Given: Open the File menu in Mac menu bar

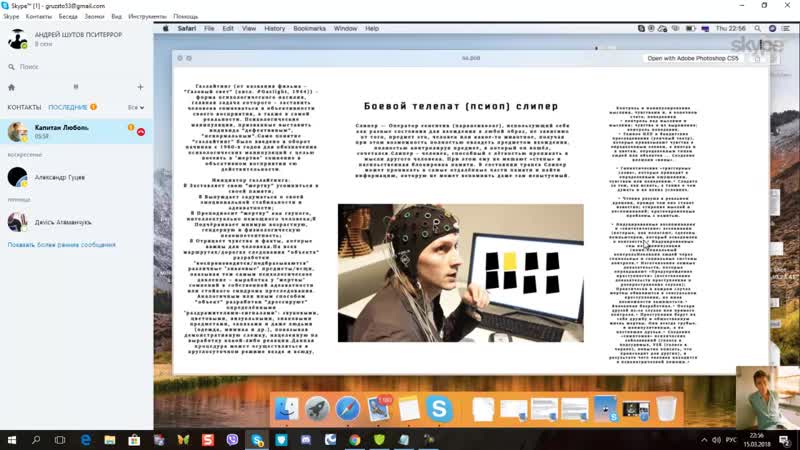Looking at the screenshot, I should click(209, 29).
